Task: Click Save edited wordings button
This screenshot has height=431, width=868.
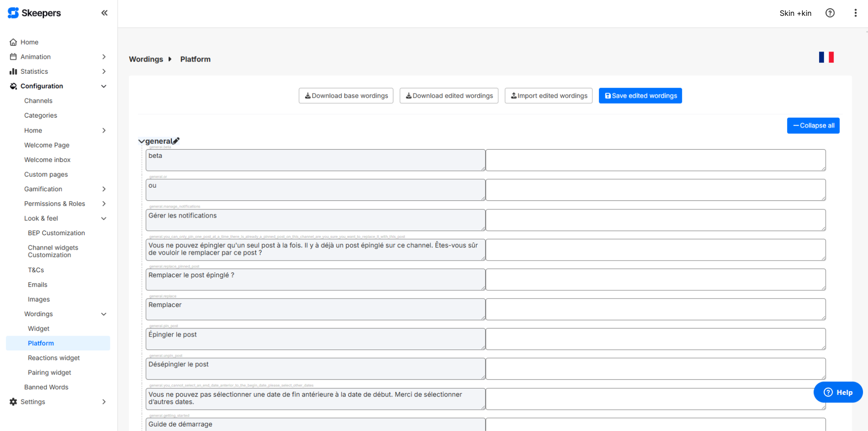Action: 640,96
